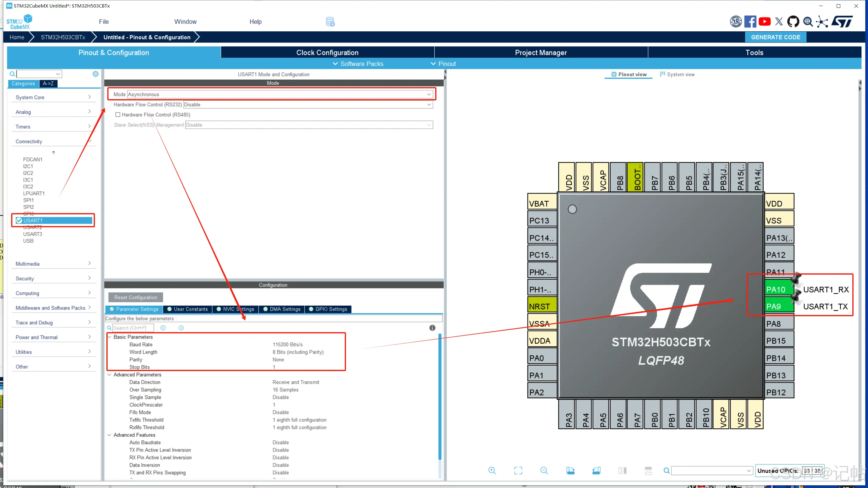Collapse the Advanced Features group
This screenshot has height=488, width=868.
click(109, 435)
